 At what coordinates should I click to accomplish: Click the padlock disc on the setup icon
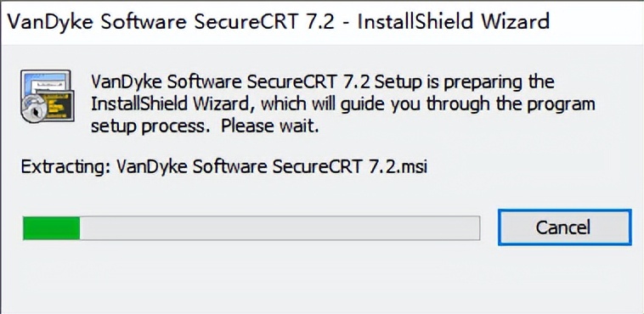[x=36, y=109]
